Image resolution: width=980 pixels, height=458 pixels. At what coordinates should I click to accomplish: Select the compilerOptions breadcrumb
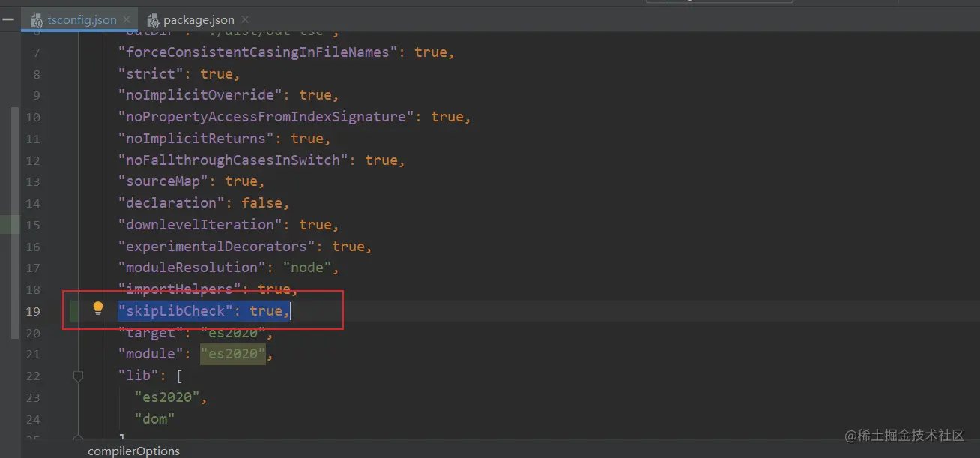133,451
